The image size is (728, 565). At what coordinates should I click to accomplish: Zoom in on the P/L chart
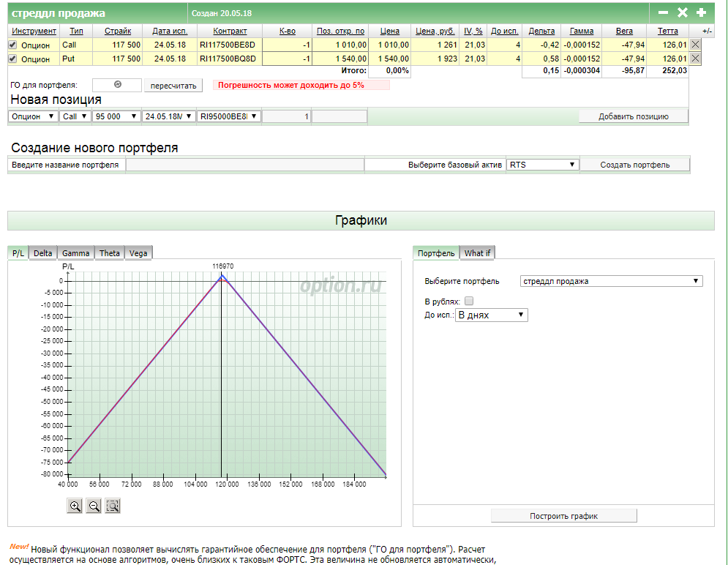(75, 506)
